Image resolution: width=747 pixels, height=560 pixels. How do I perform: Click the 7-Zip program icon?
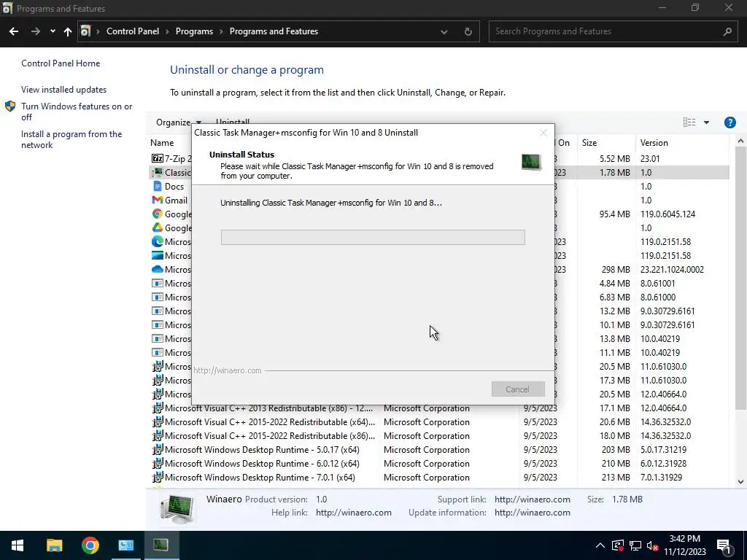[158, 158]
